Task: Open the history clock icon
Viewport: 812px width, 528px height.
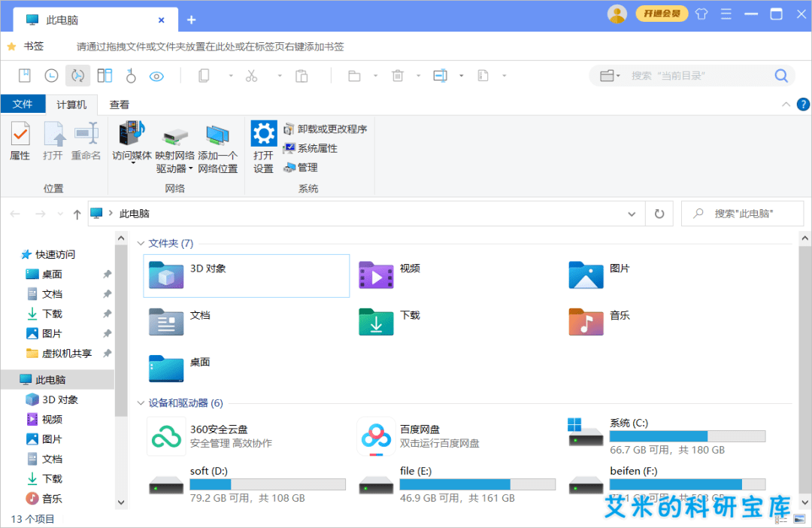Action: click(51, 76)
